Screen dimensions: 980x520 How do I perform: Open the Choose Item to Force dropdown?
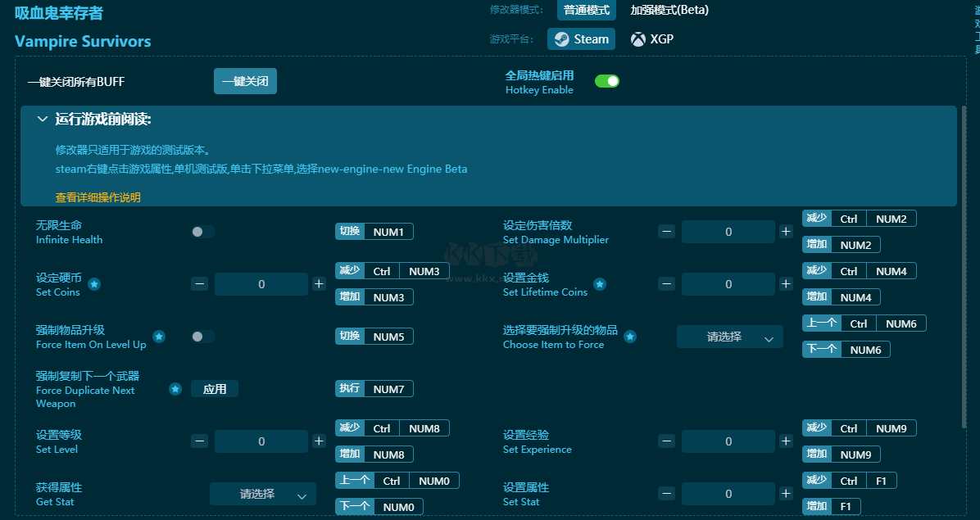coord(729,337)
